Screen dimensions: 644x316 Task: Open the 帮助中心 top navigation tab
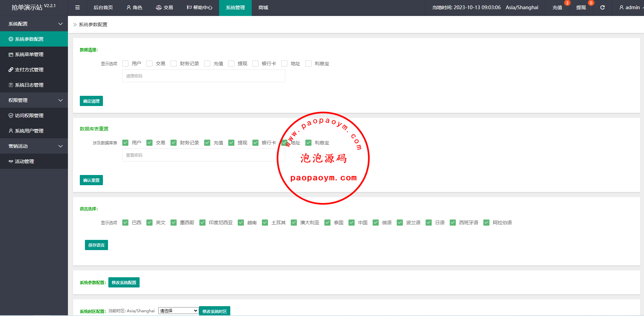pyautogui.click(x=199, y=7)
